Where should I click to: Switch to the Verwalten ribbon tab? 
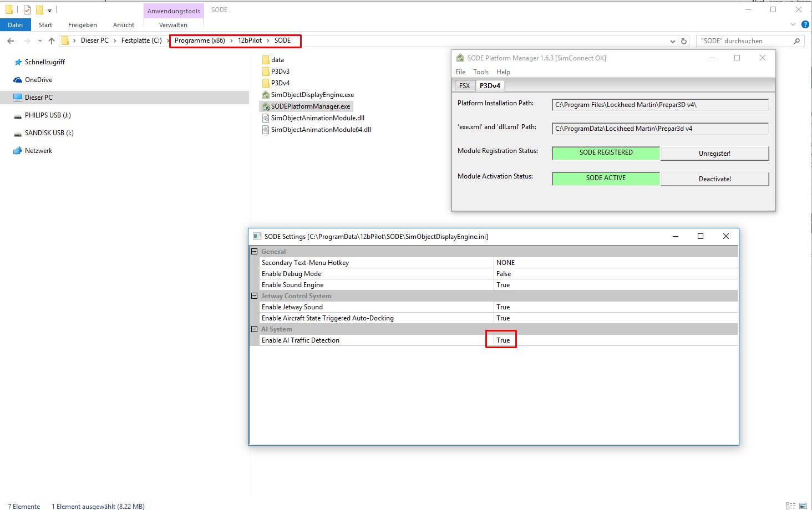click(x=173, y=25)
